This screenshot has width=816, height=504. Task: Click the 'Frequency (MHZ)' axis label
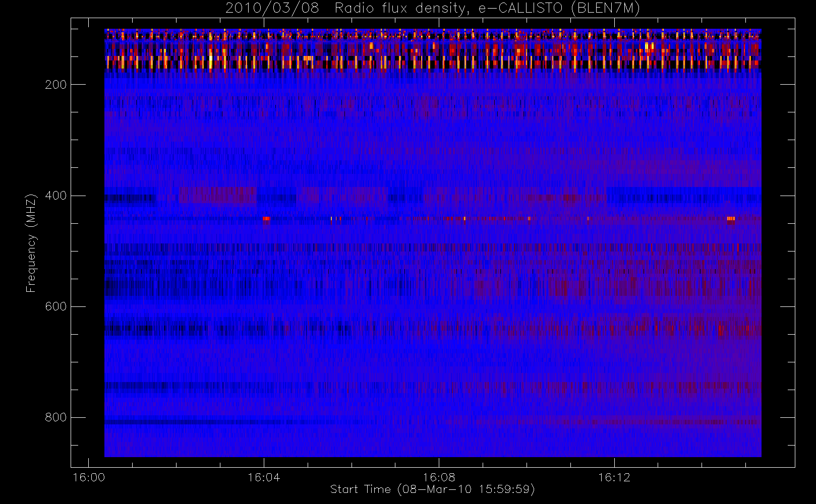click(x=31, y=243)
